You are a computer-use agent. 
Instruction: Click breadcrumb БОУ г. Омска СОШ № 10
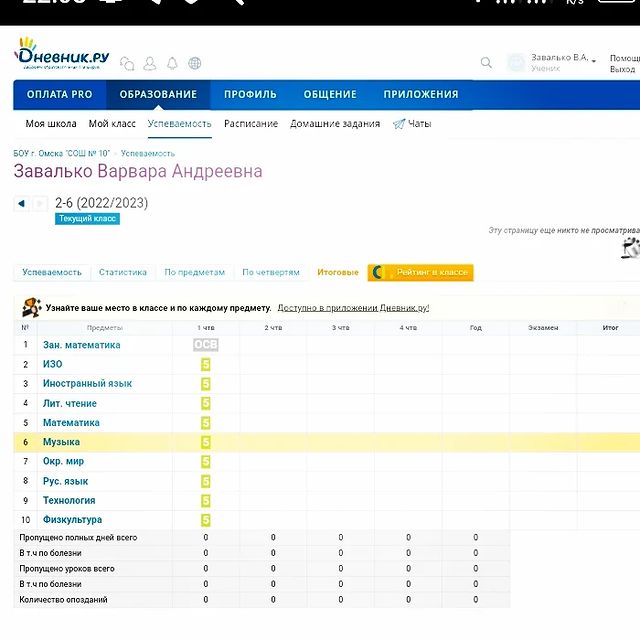[62, 153]
